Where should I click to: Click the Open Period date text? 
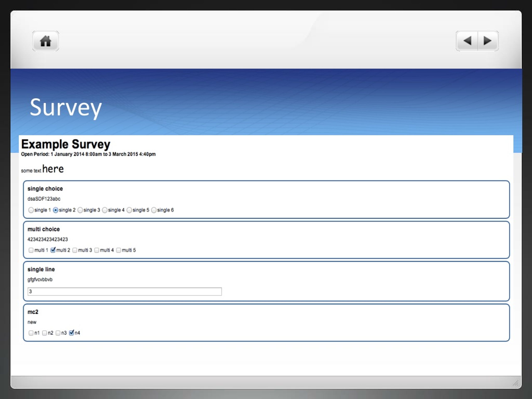click(88, 154)
